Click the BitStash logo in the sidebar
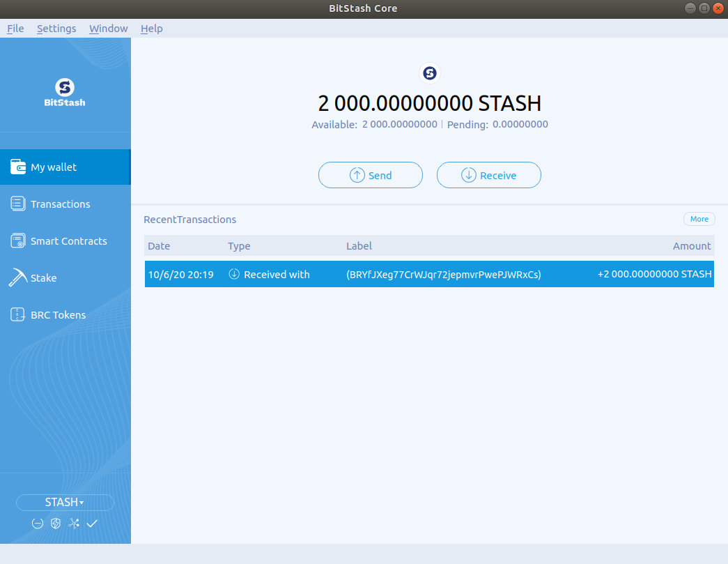 tap(65, 93)
